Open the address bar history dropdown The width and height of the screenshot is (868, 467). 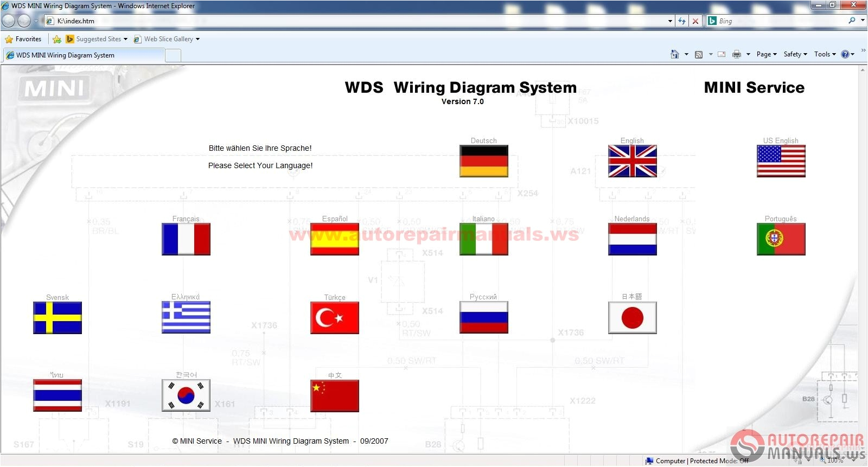click(x=670, y=21)
